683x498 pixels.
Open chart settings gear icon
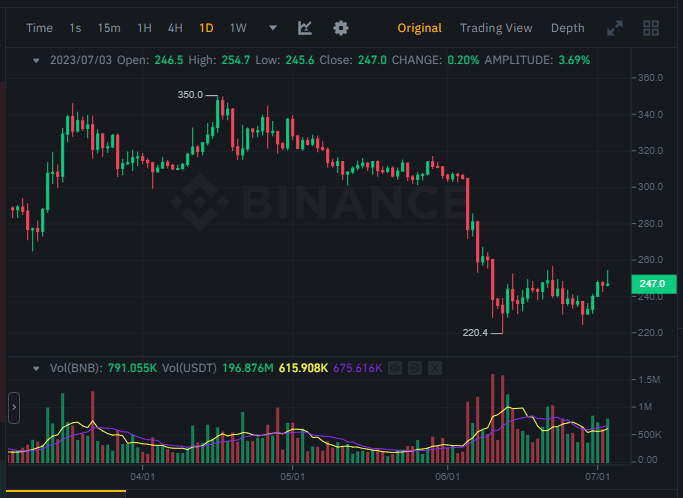click(x=341, y=28)
